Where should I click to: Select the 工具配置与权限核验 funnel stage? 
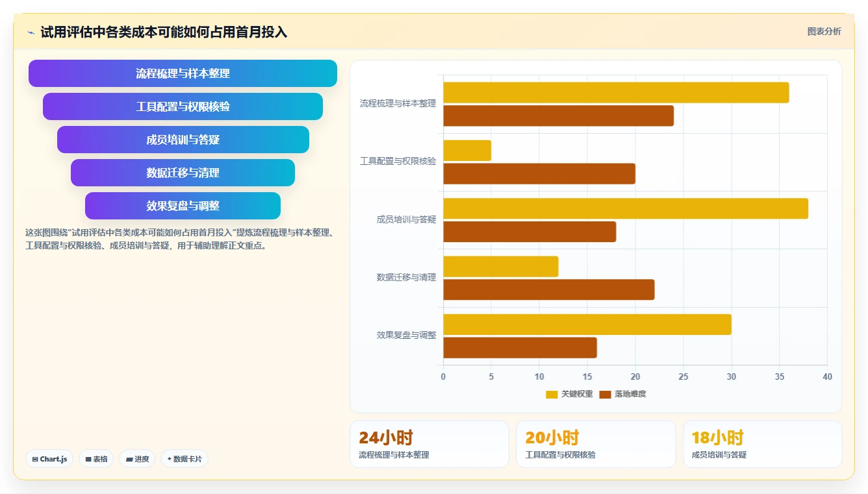tap(183, 106)
